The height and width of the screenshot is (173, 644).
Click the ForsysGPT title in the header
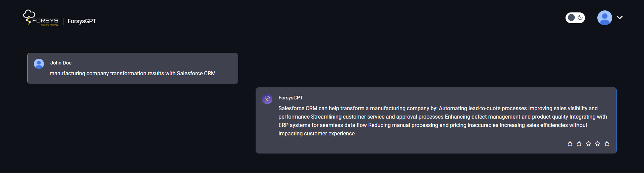(x=82, y=21)
